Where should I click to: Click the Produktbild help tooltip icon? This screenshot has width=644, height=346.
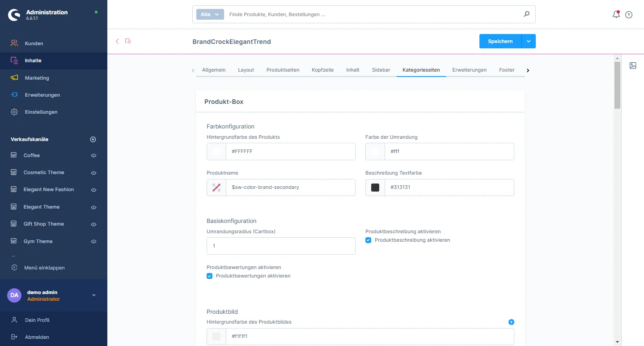click(511, 322)
